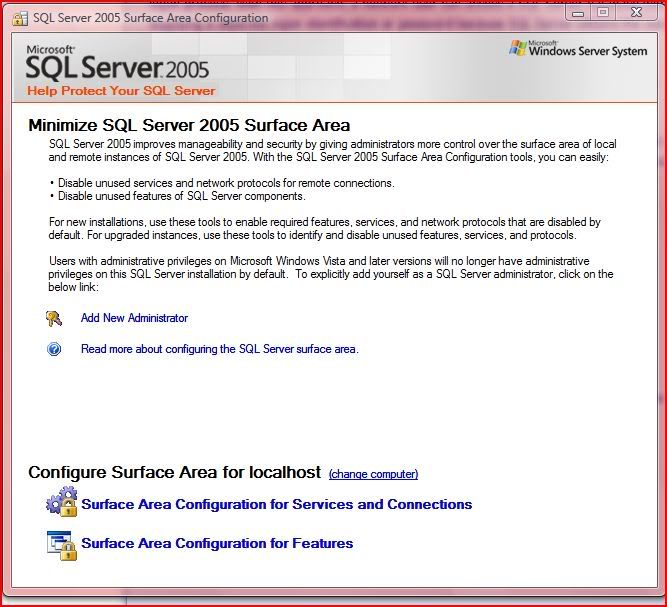Click the Minimize SQL Server 2005 Surface Area heading
667x607 pixels.
click(189, 125)
